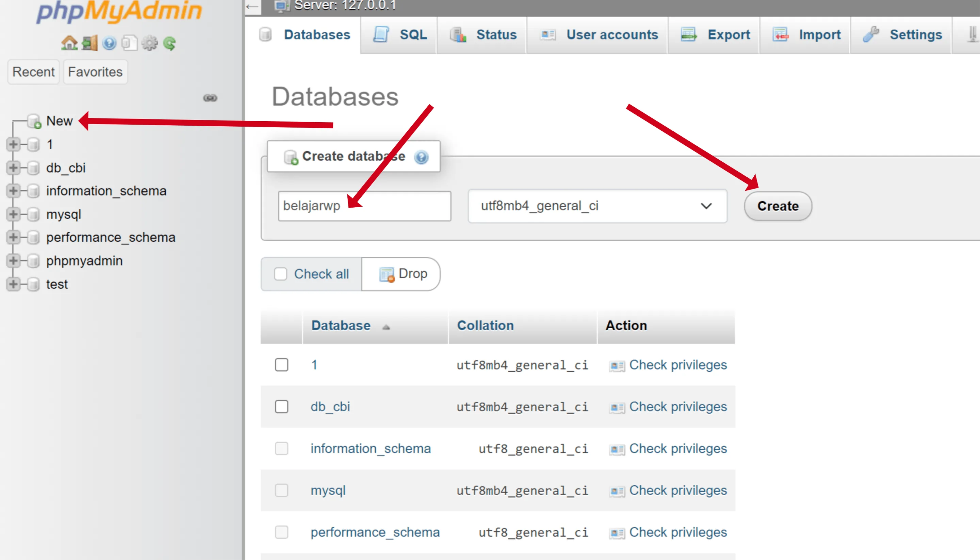Click the server icon in breadcrumb
Screen dimensions: 980x560
coord(282,5)
